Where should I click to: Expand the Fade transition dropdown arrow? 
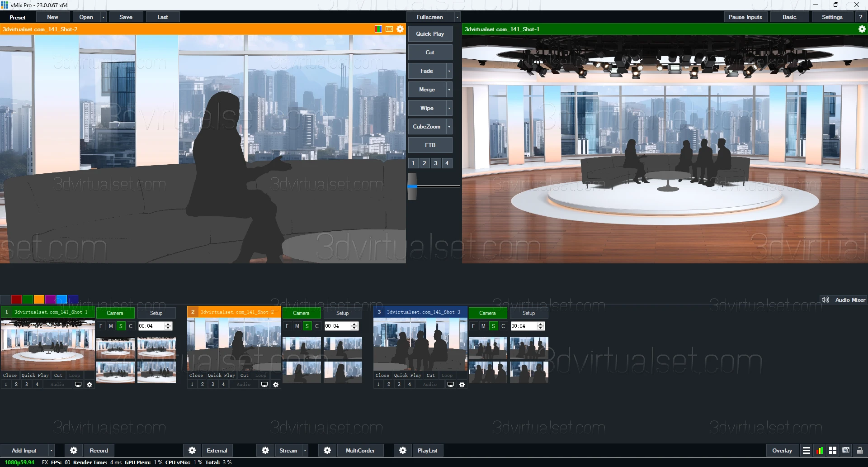[449, 71]
